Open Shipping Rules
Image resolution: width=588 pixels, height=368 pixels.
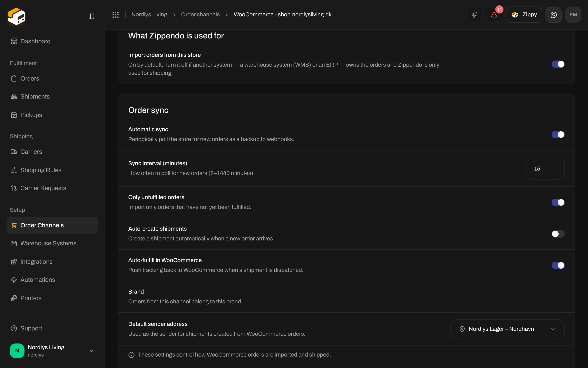coord(52,170)
